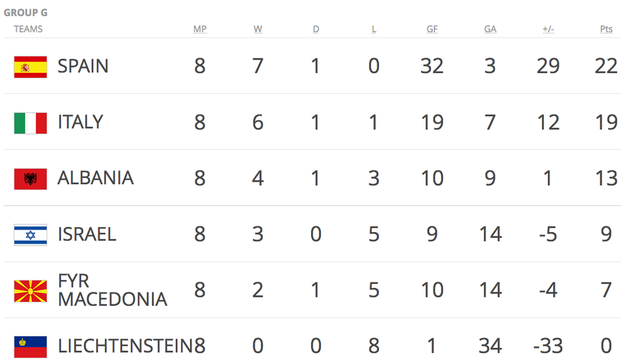Click the Italy flag icon

pyautogui.click(x=30, y=123)
